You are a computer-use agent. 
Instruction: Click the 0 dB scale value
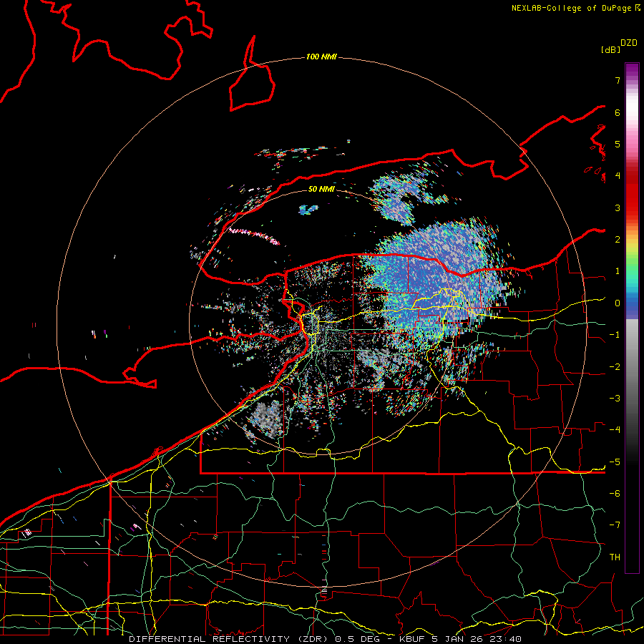coord(618,303)
